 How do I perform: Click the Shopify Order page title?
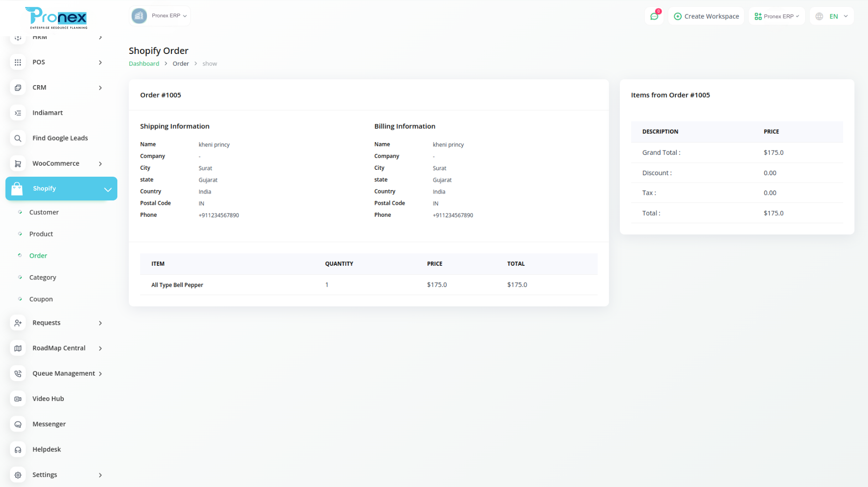(x=158, y=50)
